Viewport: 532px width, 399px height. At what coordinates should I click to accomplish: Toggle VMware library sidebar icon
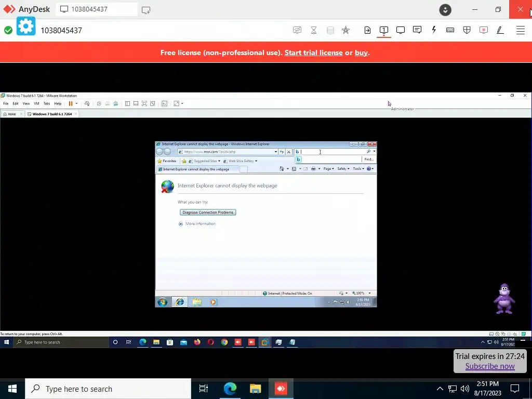coord(128,103)
